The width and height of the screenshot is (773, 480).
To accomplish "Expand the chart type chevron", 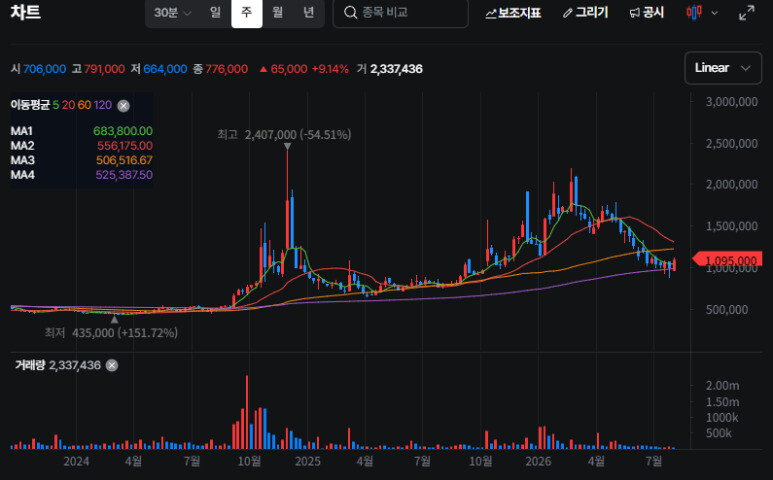I will coord(714,13).
